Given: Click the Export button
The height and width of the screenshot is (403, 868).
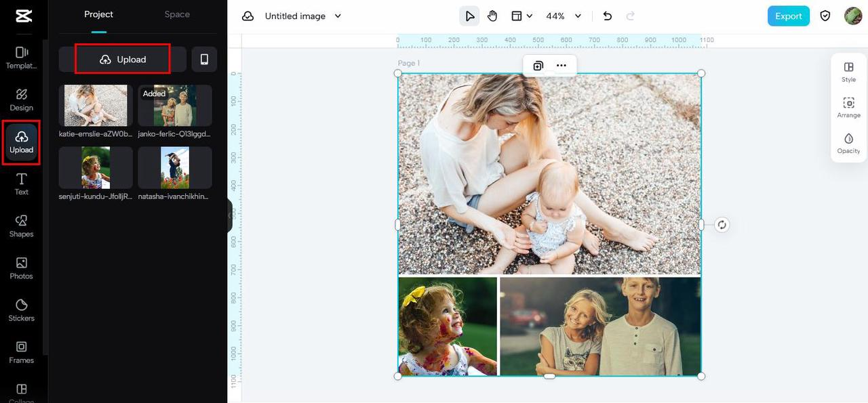Looking at the screenshot, I should pyautogui.click(x=789, y=16).
